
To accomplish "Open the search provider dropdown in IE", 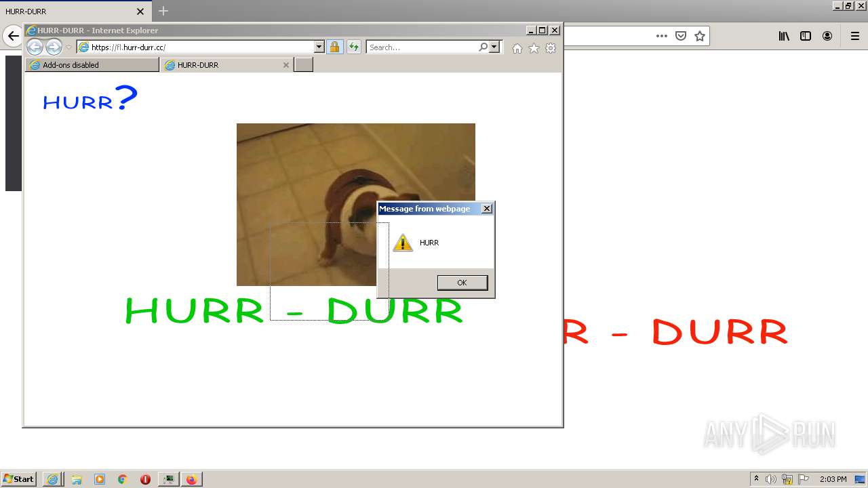I will pyautogui.click(x=494, y=47).
